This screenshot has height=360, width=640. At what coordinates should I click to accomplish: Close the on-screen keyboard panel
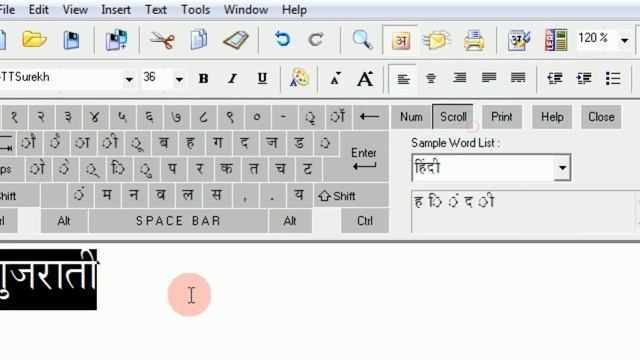601,117
